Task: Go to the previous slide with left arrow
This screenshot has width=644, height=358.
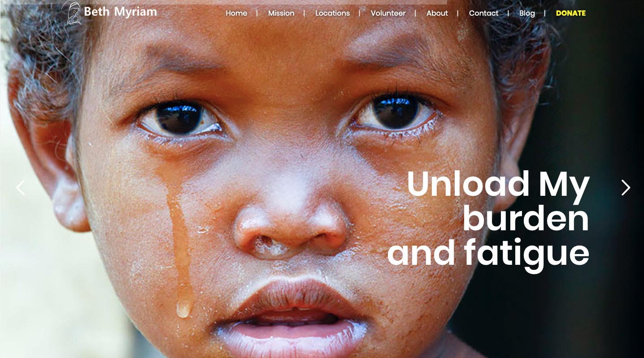Action: 21,188
